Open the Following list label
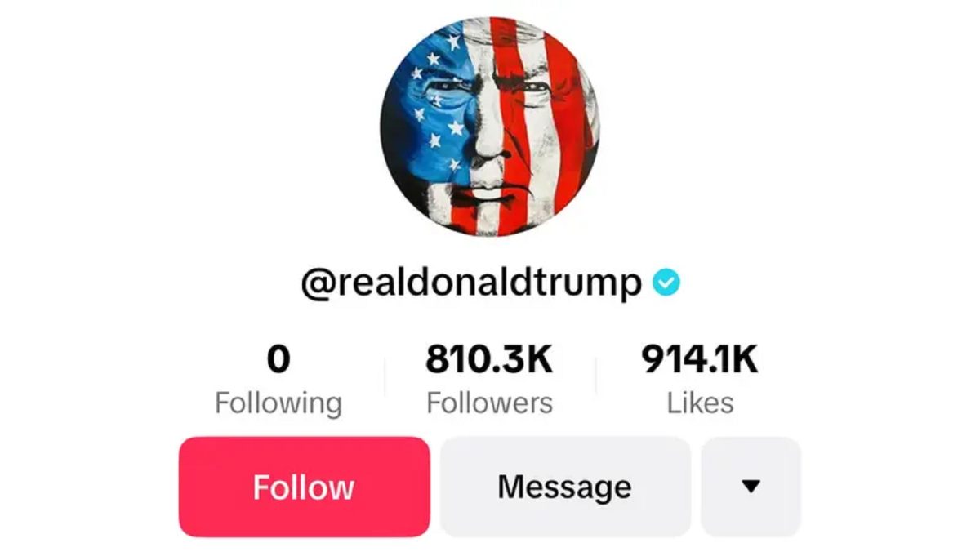980x552 pixels. coord(278,403)
